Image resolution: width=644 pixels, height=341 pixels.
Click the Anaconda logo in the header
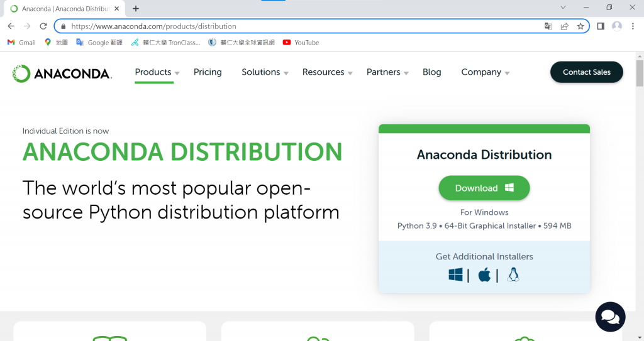(x=62, y=73)
